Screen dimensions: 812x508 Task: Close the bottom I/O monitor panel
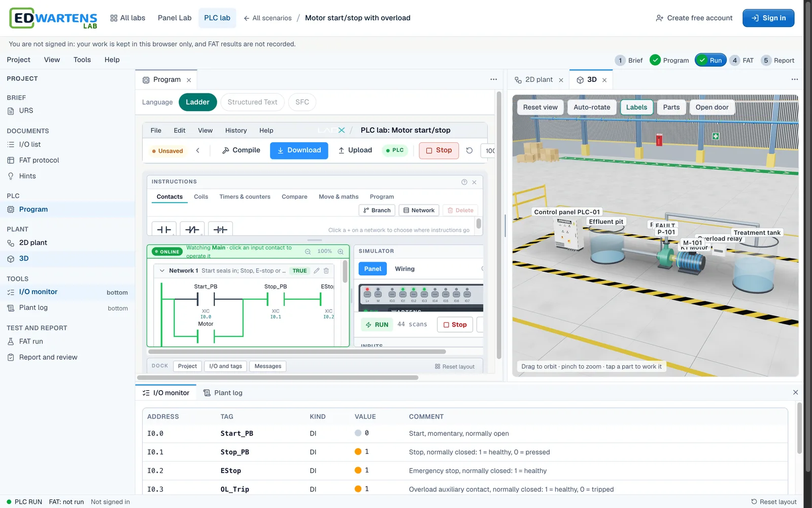[x=795, y=392]
